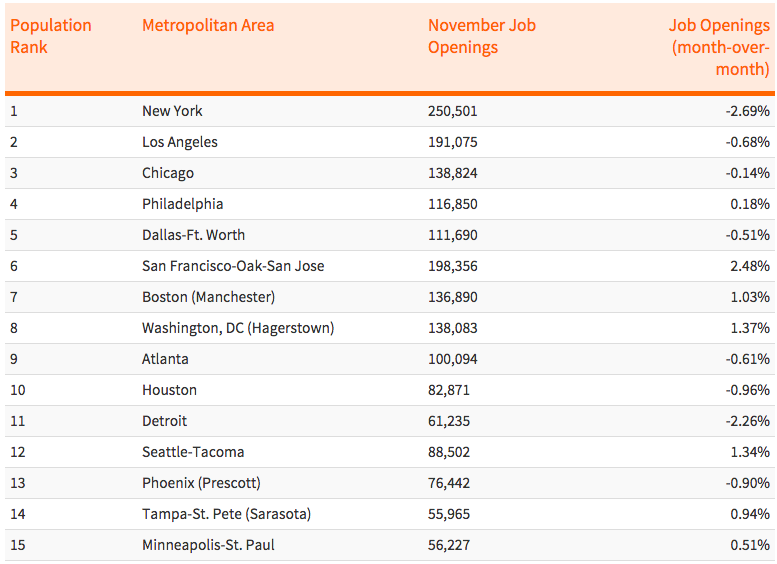Image resolution: width=777 pixels, height=564 pixels.
Task: Click Washington, DC (Hagerstown) entry
Action: (x=238, y=328)
